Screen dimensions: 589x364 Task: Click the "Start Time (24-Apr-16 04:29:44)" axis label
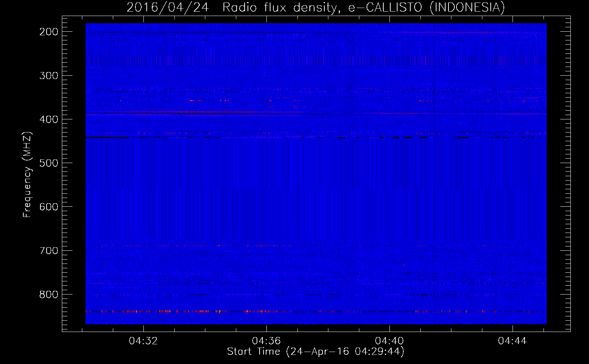[316, 352]
